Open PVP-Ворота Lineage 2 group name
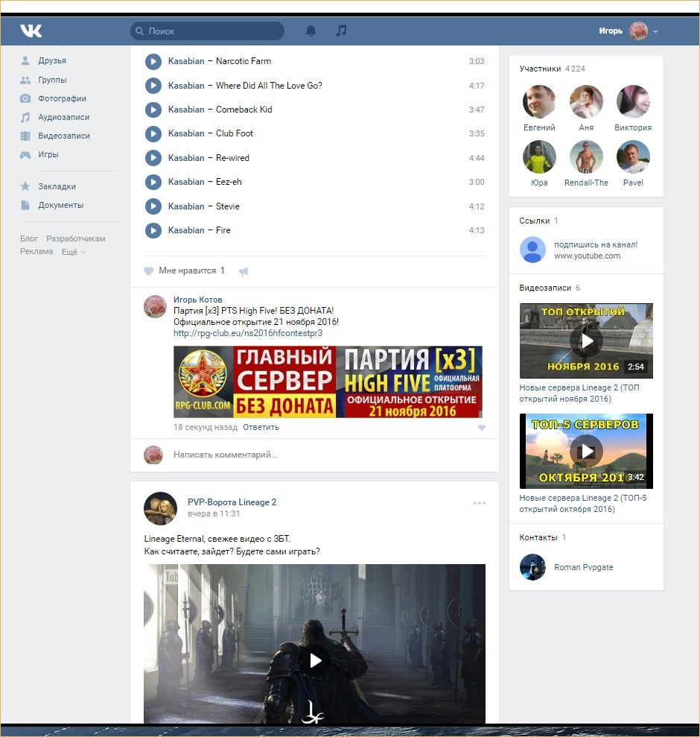This screenshot has height=737, width=700. point(232,502)
